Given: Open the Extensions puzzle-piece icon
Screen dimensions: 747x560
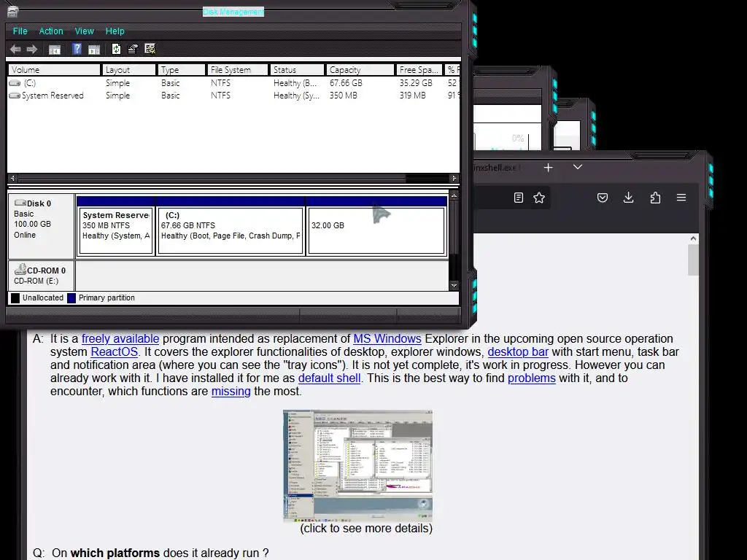Looking at the screenshot, I should [x=655, y=198].
